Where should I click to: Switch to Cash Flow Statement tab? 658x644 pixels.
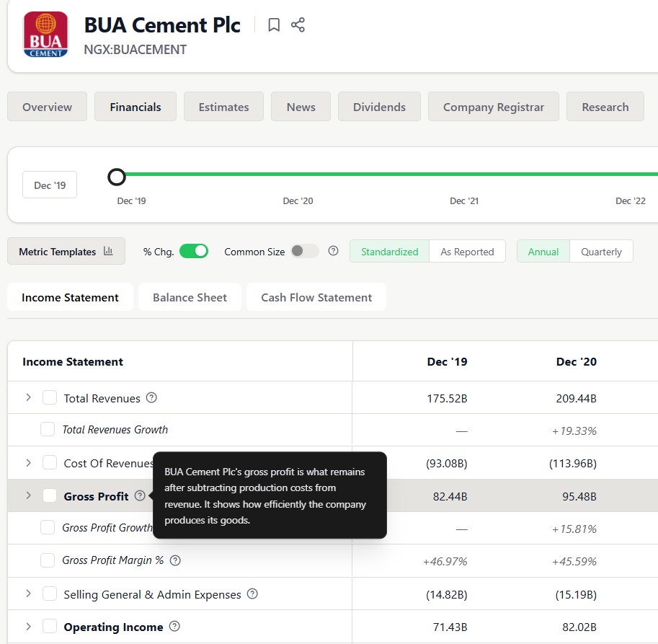pos(316,297)
